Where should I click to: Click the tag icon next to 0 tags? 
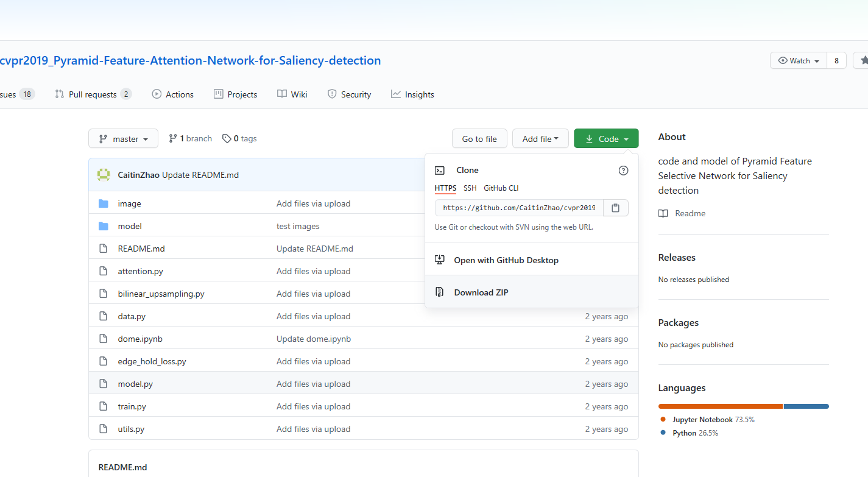pos(227,139)
